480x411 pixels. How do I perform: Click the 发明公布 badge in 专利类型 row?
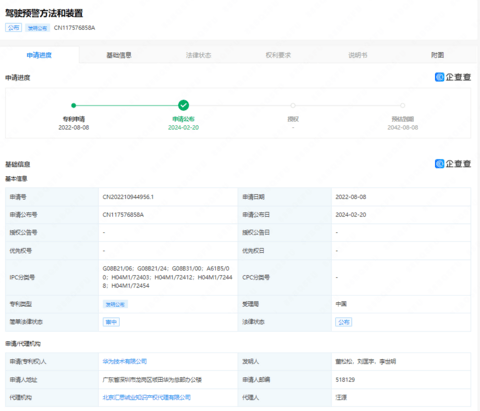[x=115, y=304]
